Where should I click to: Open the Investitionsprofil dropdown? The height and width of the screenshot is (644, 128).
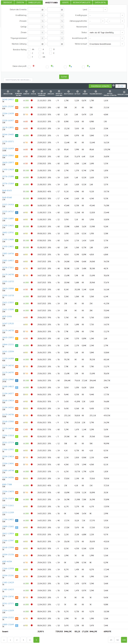coord(106,38)
